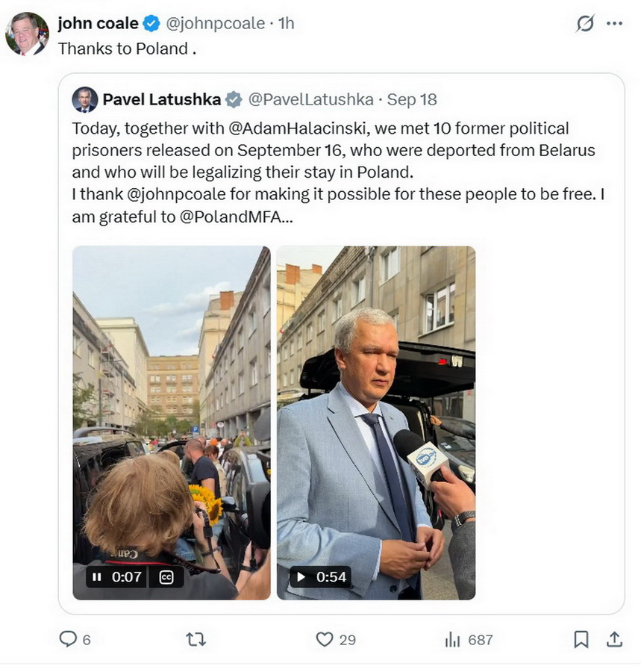Open the 1h post timestamp
Image resolution: width=641 pixels, height=672 pixels.
(x=286, y=23)
